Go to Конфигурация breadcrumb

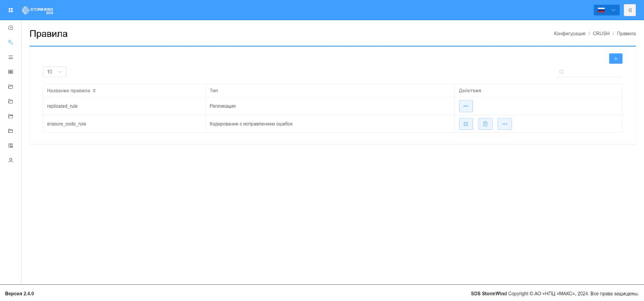[569, 34]
